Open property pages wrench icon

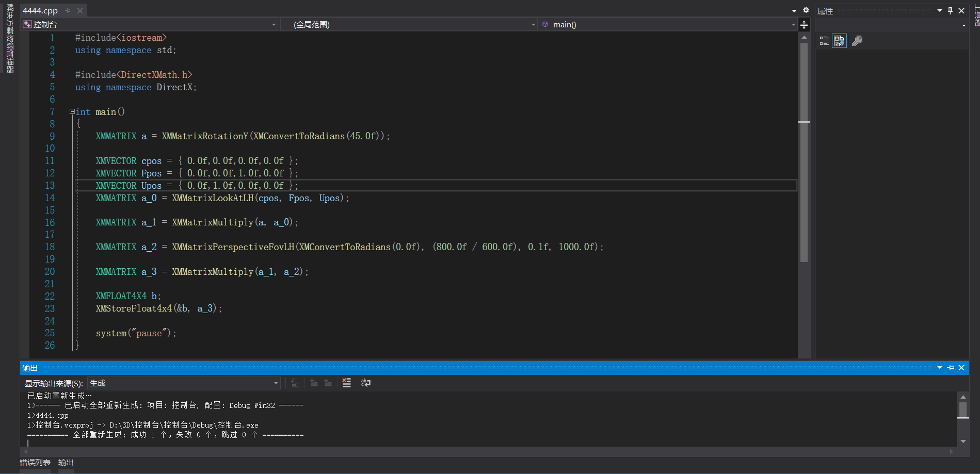click(x=857, y=41)
